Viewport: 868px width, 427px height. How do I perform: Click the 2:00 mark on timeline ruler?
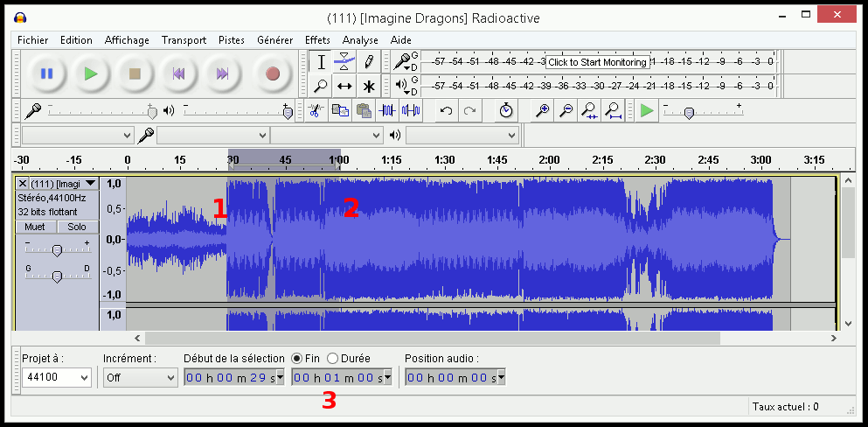click(549, 160)
